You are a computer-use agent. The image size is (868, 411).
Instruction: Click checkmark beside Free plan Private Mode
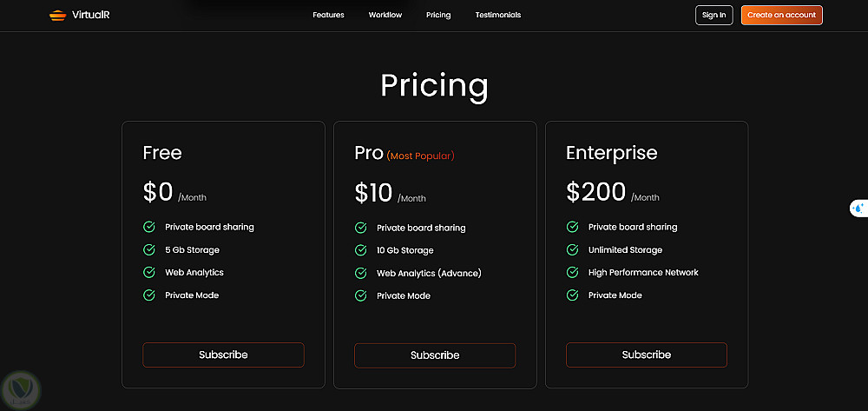click(x=149, y=295)
